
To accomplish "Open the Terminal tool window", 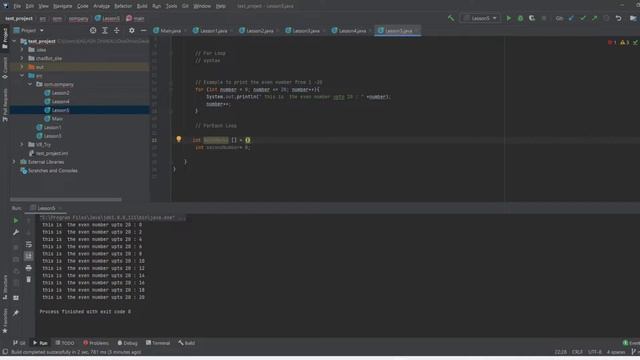I will [158, 343].
